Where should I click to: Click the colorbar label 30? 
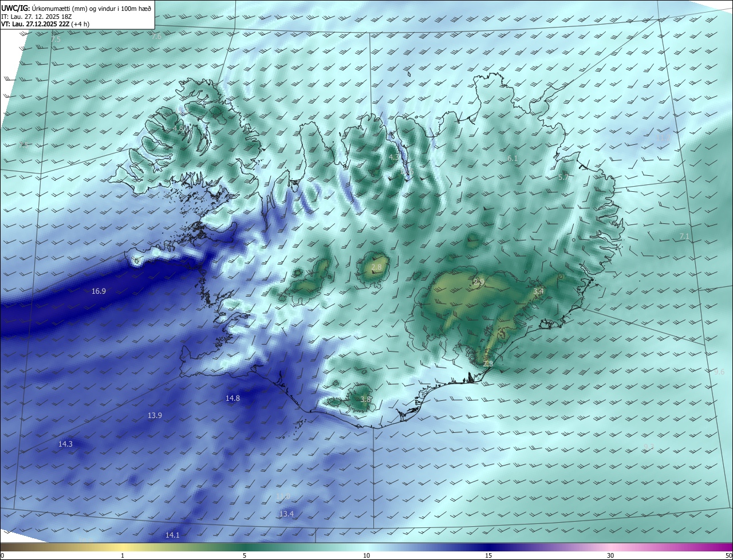610,555
